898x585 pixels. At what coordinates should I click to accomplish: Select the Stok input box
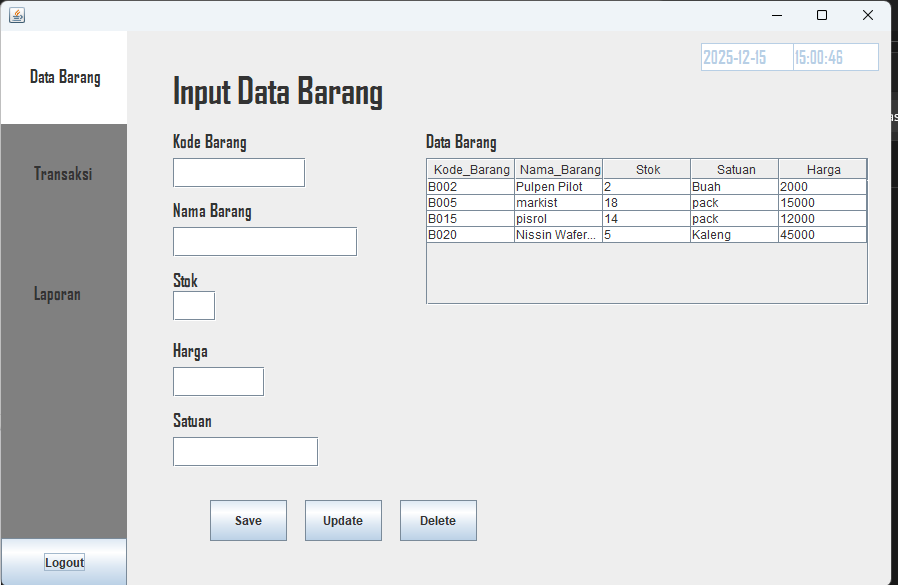point(193,305)
